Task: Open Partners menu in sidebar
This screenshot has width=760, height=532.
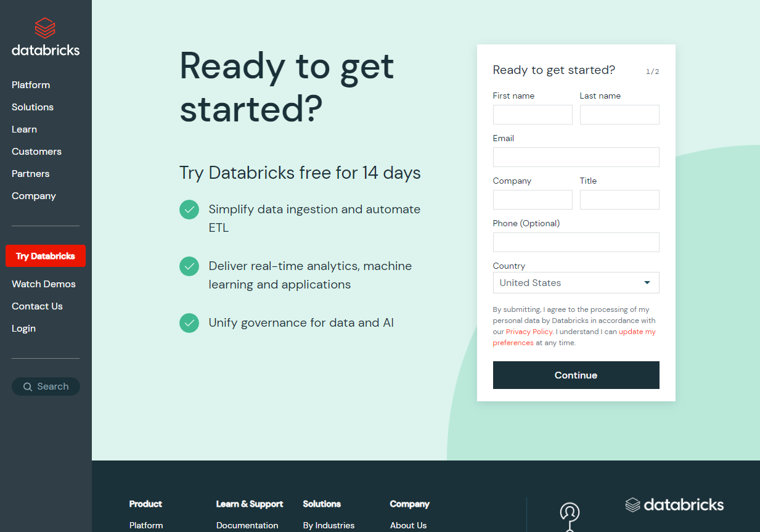Action: coord(30,174)
